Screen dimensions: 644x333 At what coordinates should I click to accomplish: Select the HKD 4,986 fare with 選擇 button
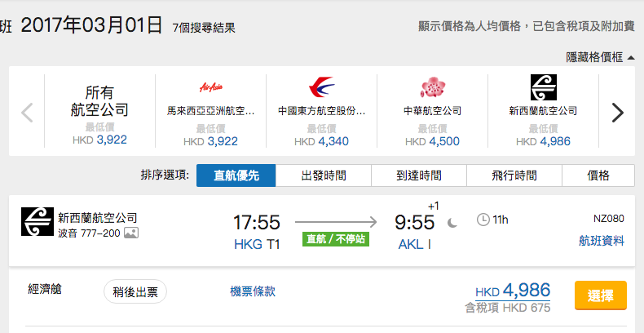coord(601,295)
